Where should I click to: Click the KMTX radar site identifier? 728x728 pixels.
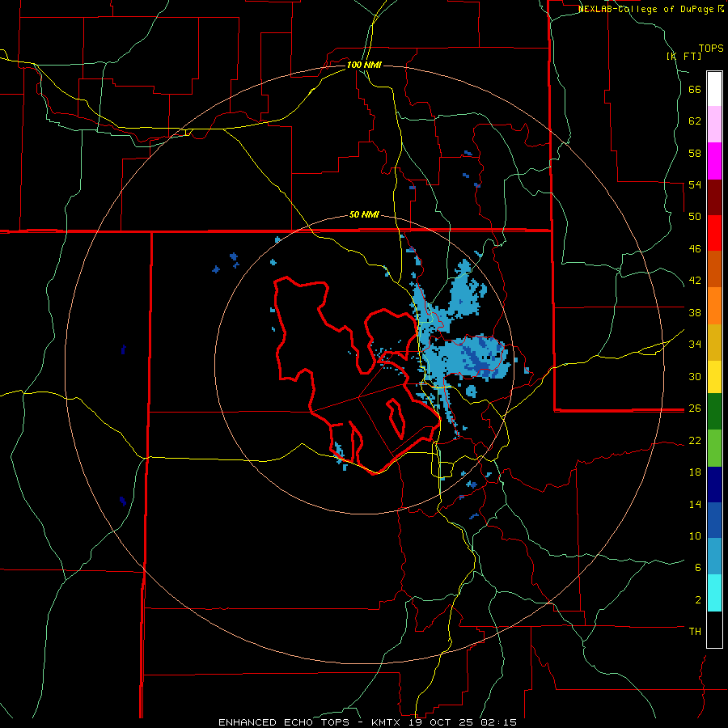pos(387,722)
